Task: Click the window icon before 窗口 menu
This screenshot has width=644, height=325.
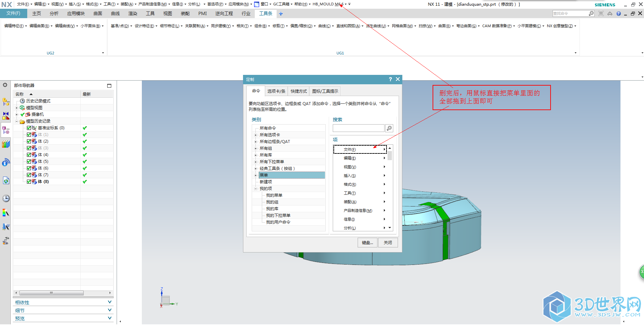Action: (x=257, y=4)
